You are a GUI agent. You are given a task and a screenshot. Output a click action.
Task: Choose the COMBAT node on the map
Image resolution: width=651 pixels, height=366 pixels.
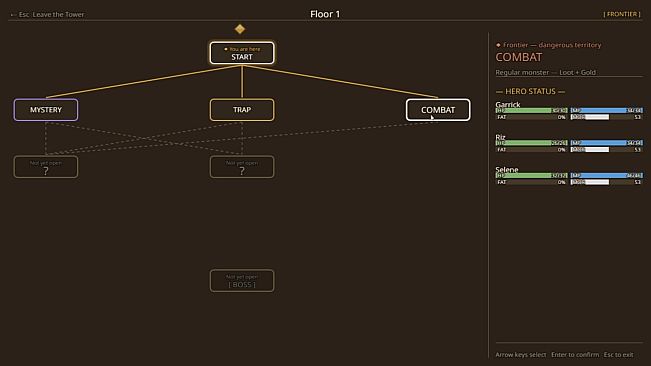coord(438,110)
